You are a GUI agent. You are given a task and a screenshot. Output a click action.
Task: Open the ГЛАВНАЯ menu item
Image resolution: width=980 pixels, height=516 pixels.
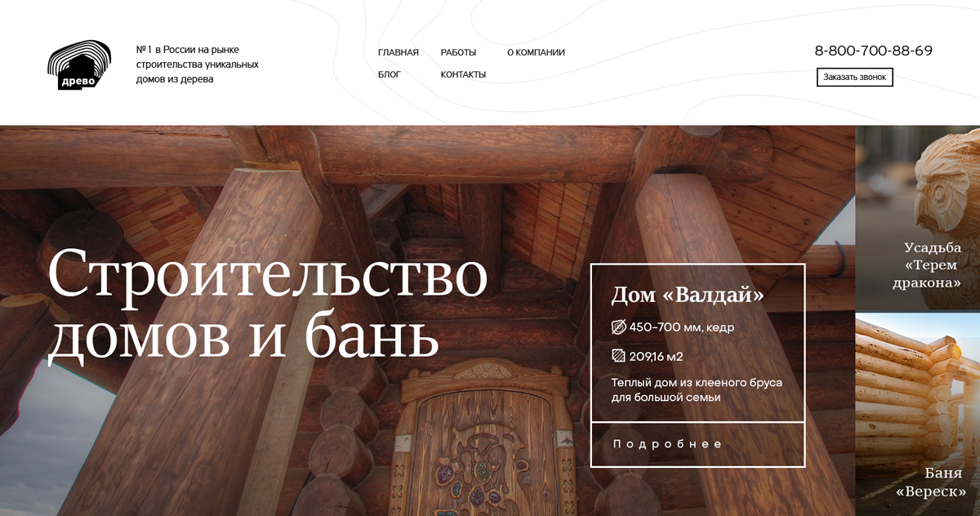click(x=398, y=53)
